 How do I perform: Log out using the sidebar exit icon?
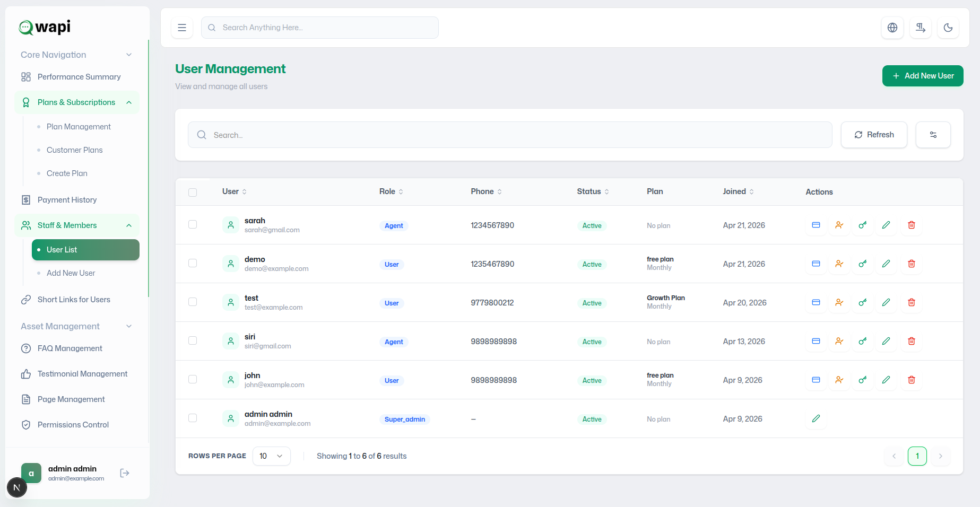[125, 473]
